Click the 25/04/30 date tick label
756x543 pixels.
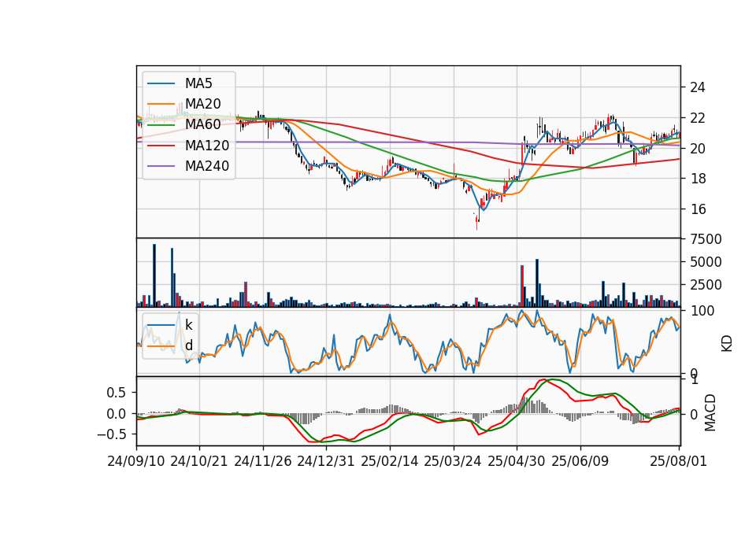coord(517,461)
